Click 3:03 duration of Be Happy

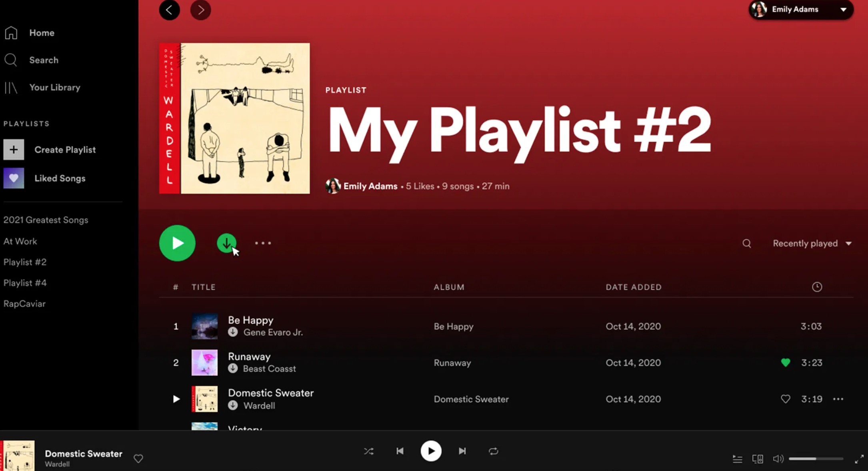click(811, 327)
